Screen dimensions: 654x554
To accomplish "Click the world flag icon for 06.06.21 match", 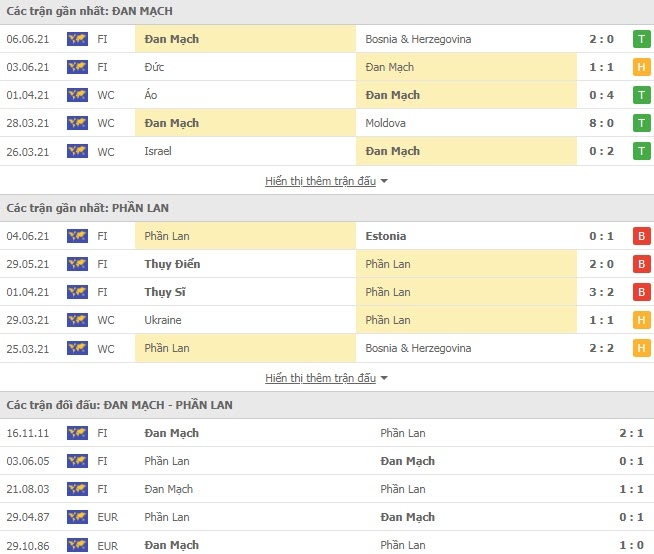I will click(x=77, y=39).
